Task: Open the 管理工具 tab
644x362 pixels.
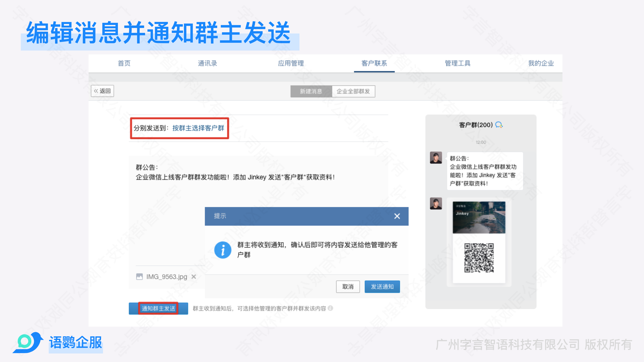Action: (x=458, y=63)
